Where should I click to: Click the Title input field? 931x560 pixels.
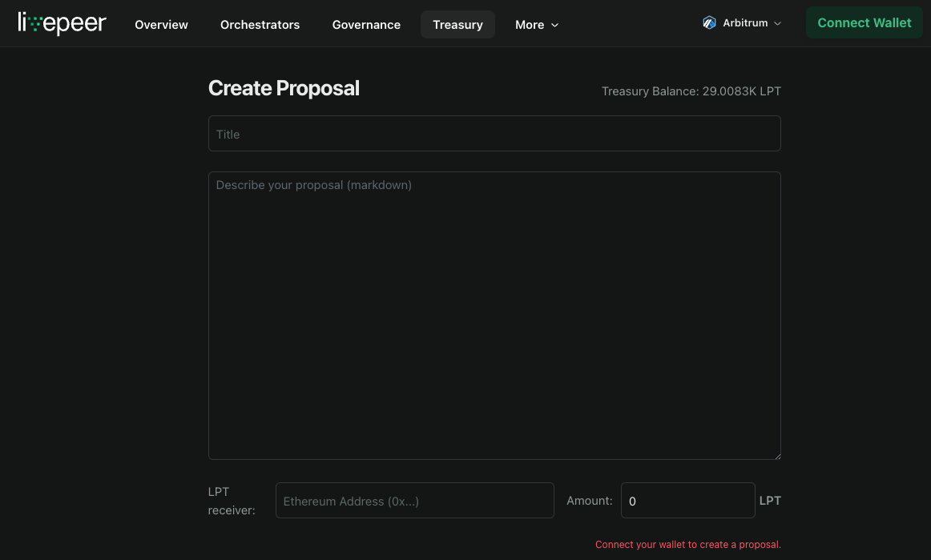tap(494, 133)
